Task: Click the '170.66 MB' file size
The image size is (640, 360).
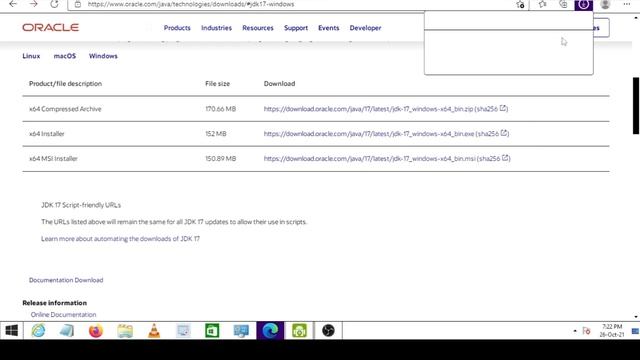Action: (220, 109)
